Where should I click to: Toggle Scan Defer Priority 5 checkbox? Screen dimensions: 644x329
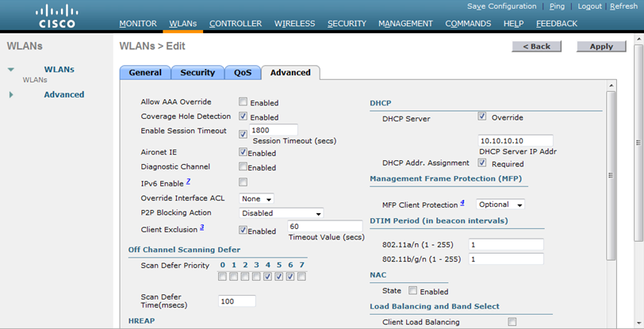click(x=279, y=277)
